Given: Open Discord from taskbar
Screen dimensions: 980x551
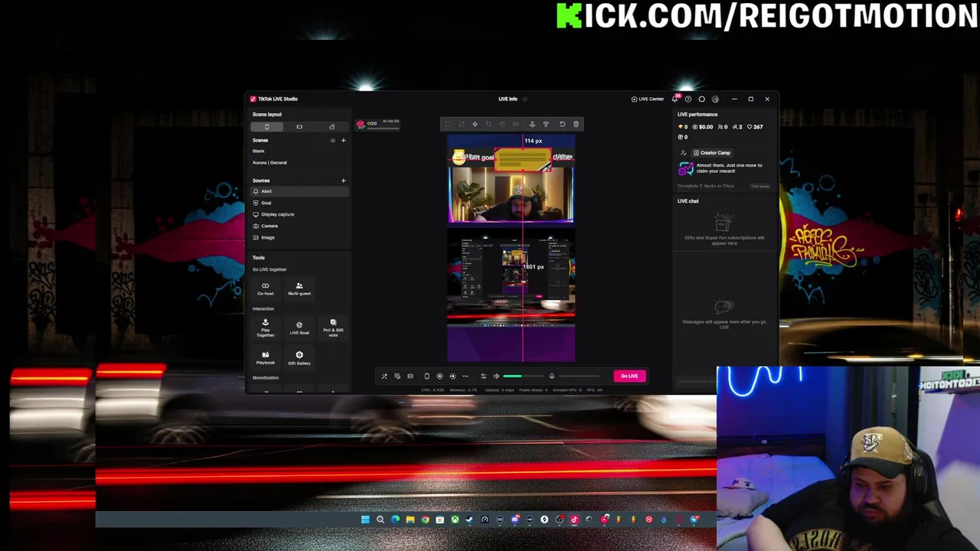Looking at the screenshot, I should click(x=514, y=520).
